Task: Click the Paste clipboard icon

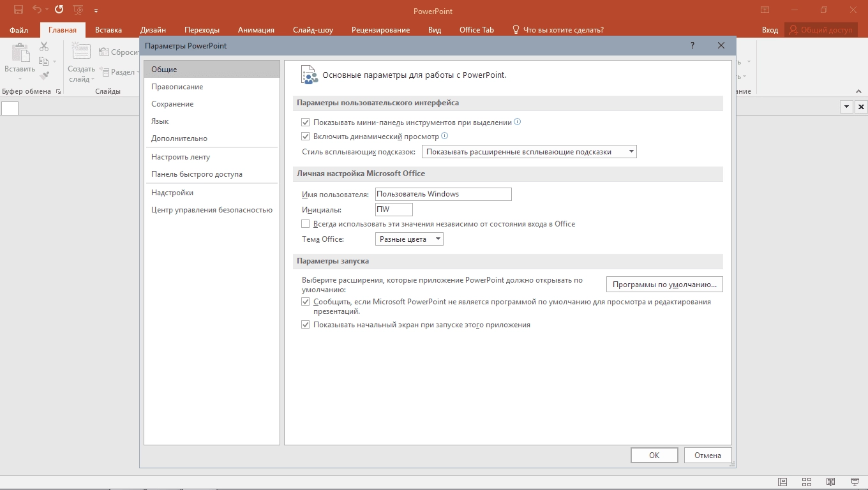Action: pos(20,53)
